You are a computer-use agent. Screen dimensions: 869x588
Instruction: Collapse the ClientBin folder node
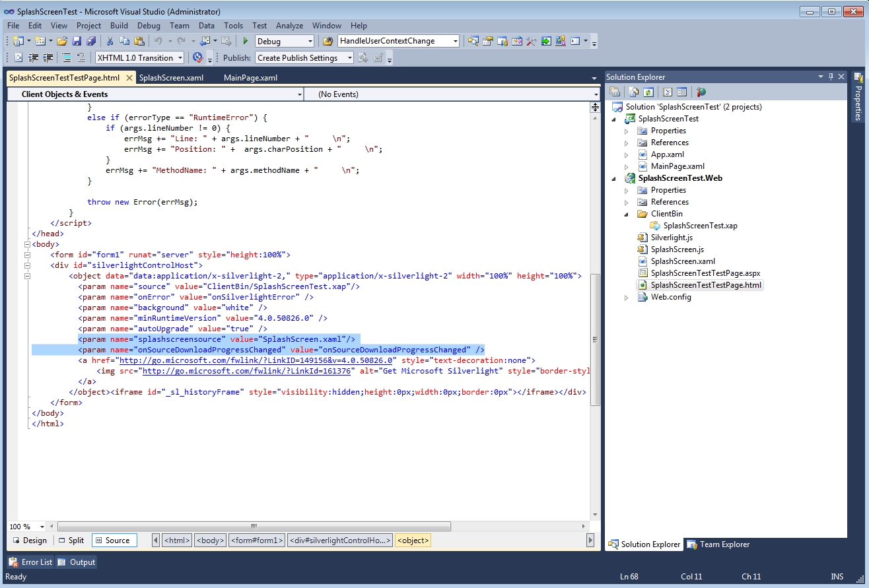[x=627, y=214]
